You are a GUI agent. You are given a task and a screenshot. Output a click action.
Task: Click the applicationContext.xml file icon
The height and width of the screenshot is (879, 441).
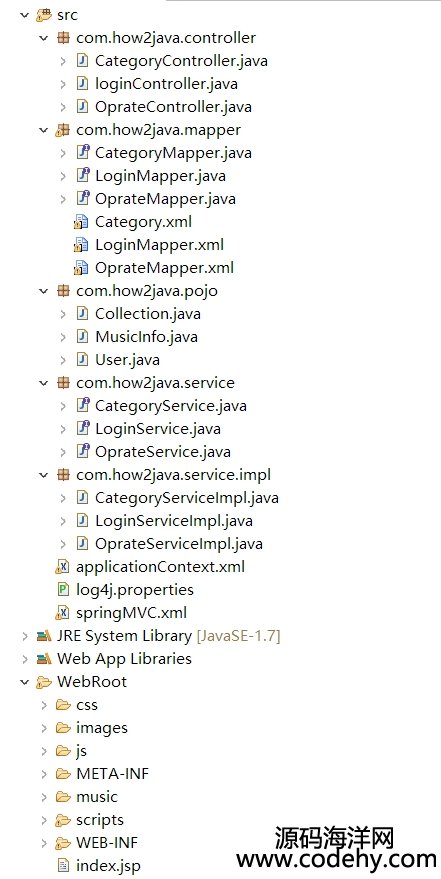point(63,567)
